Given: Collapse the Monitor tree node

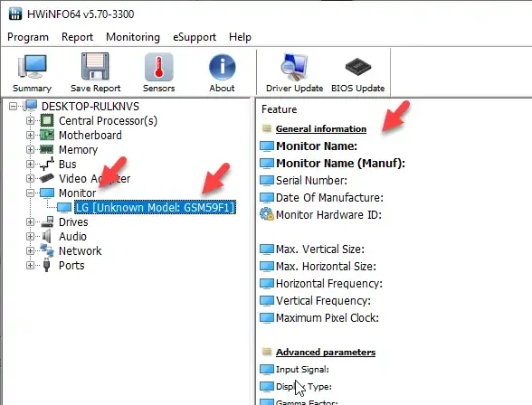Looking at the screenshot, I should coord(30,193).
